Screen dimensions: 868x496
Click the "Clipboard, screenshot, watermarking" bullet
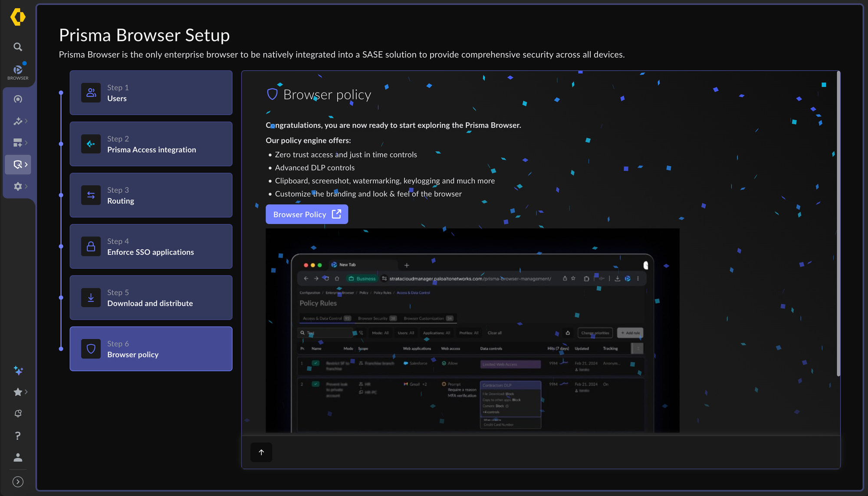(385, 181)
